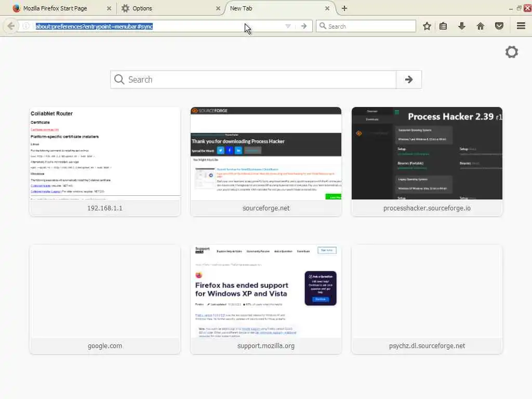532x399 pixels.
Task: Select the New Tab tab
Action: point(278,8)
